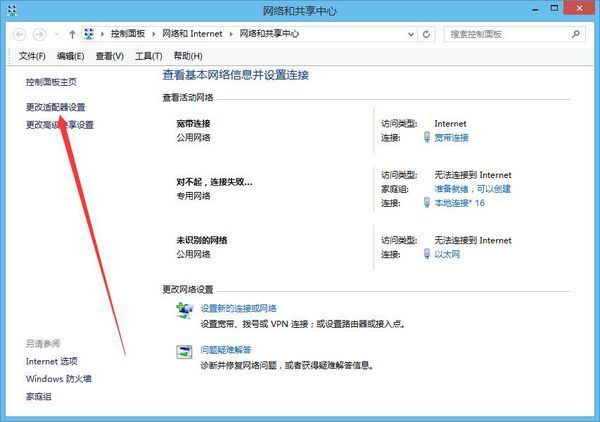Click the window system icon in title bar
The height and width of the screenshot is (422, 600).
tap(12, 10)
